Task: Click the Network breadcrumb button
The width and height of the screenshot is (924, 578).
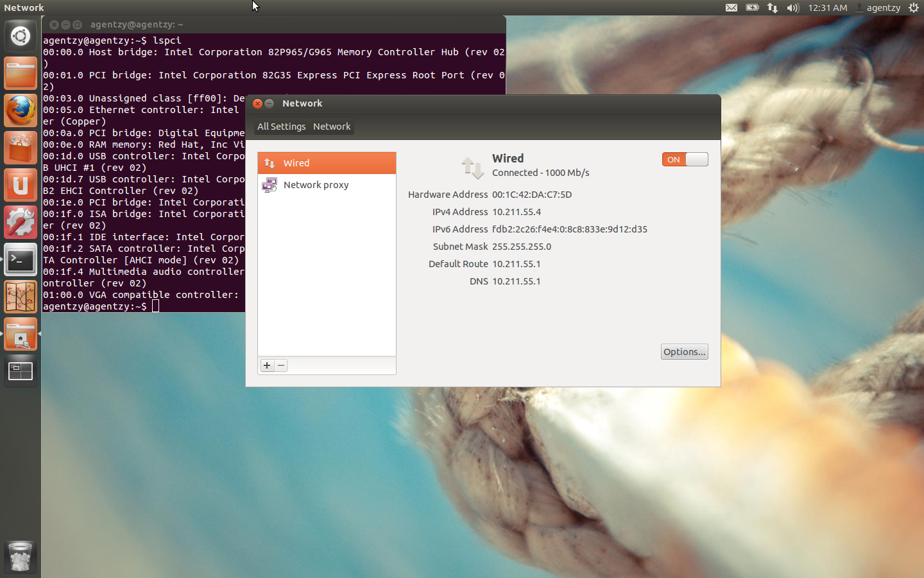Action: pyautogui.click(x=332, y=127)
